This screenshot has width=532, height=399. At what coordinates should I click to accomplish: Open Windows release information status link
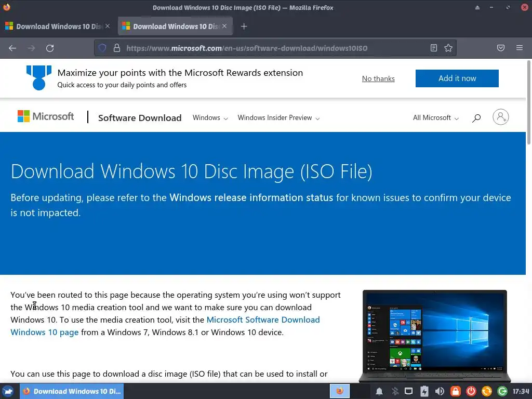(x=251, y=197)
